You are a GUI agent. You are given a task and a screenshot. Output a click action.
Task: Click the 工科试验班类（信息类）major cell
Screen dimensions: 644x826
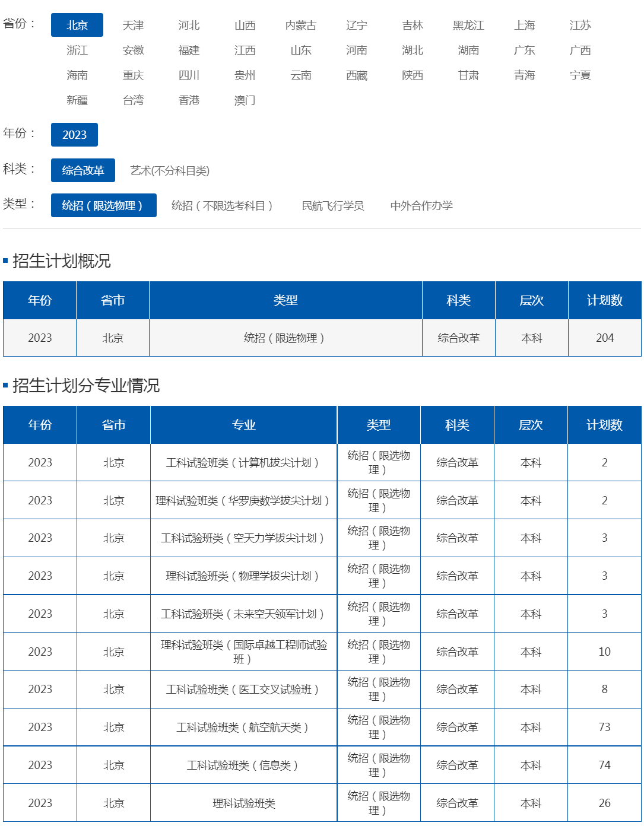click(243, 765)
